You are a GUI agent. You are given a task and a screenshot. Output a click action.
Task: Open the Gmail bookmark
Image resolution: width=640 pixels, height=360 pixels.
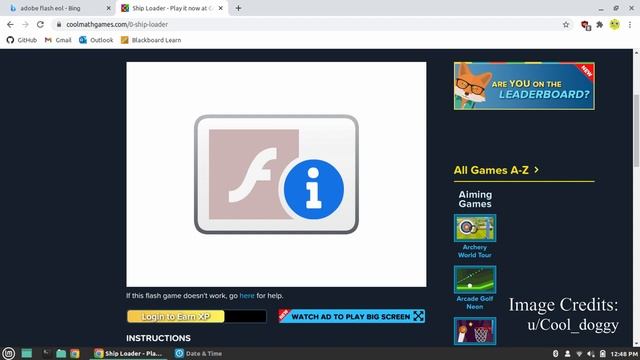58,40
